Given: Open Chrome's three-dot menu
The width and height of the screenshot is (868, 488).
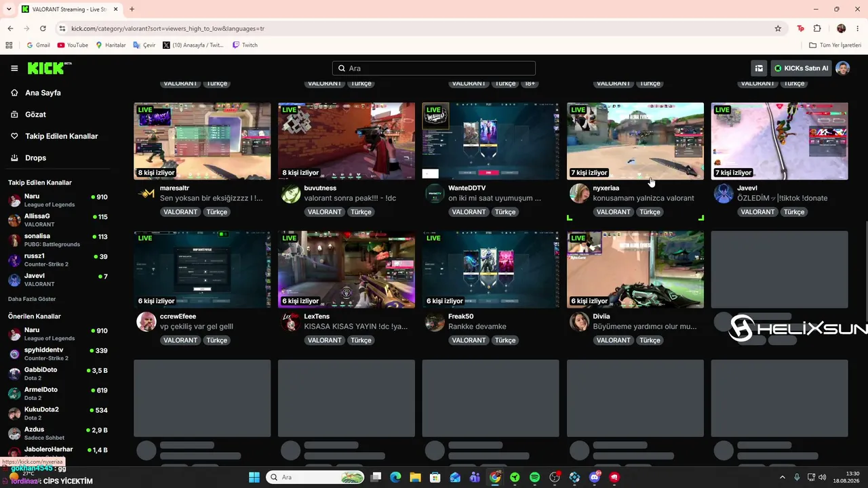Looking at the screenshot, I should tap(857, 28).
